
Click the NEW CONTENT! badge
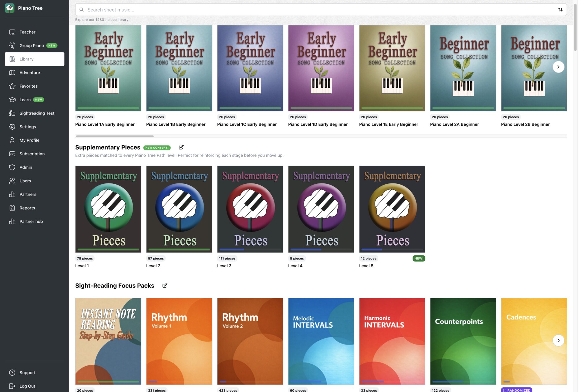coord(157,148)
